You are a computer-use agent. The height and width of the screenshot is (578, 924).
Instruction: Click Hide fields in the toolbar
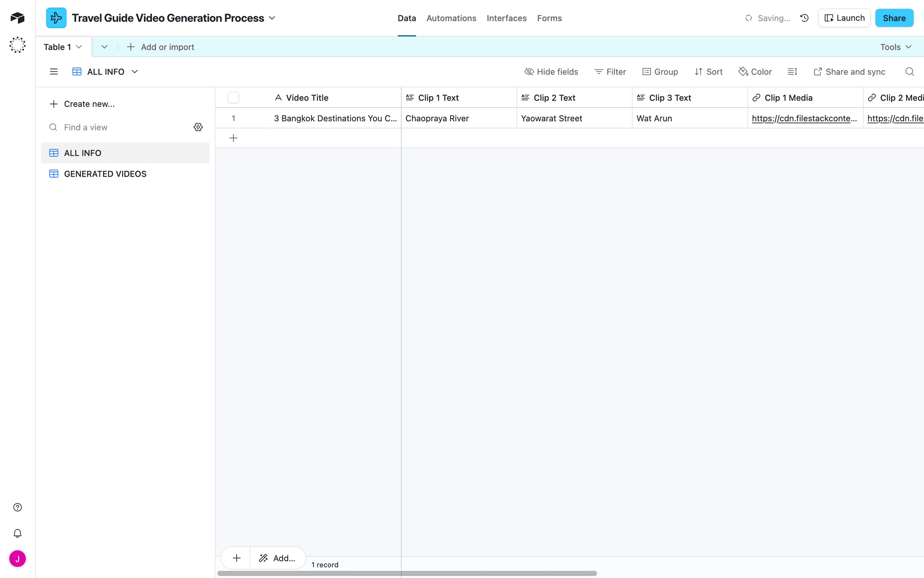(x=551, y=72)
